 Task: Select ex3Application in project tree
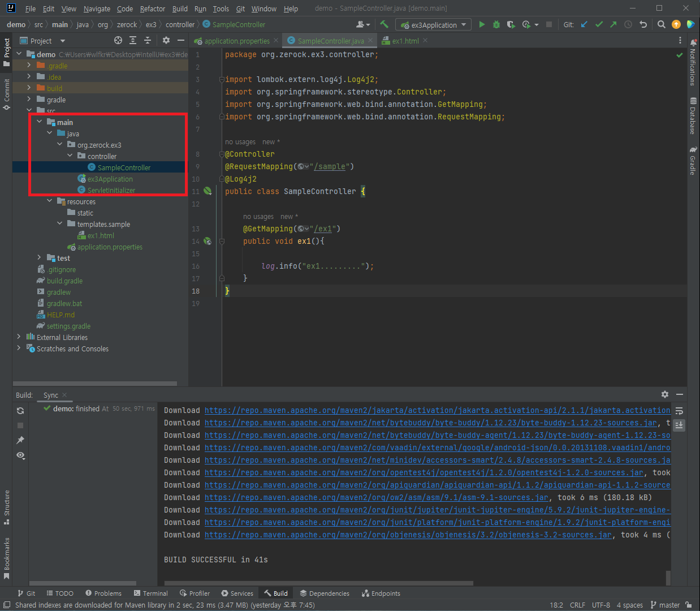tap(110, 179)
